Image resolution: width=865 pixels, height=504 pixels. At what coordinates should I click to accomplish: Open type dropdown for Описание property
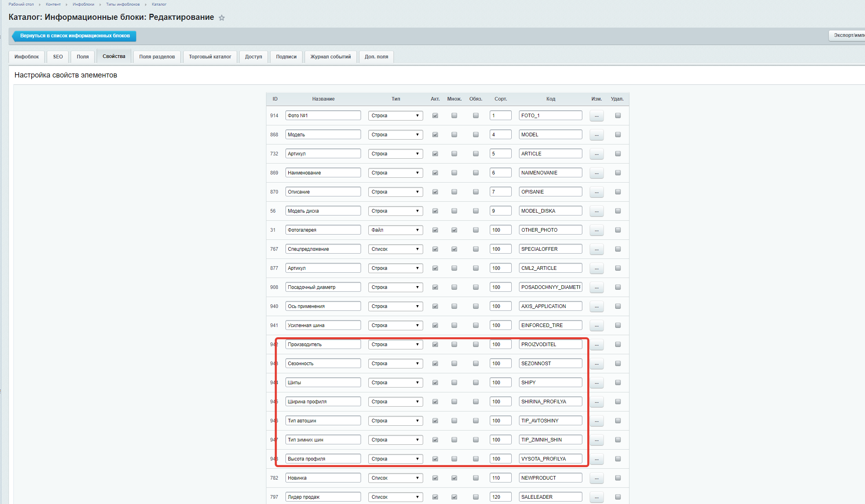coord(396,192)
